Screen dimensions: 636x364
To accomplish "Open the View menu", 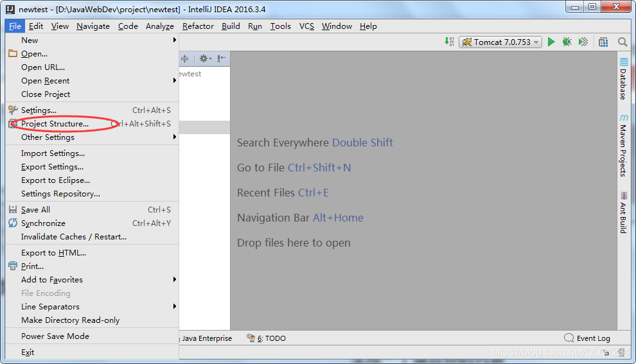I will [60, 26].
